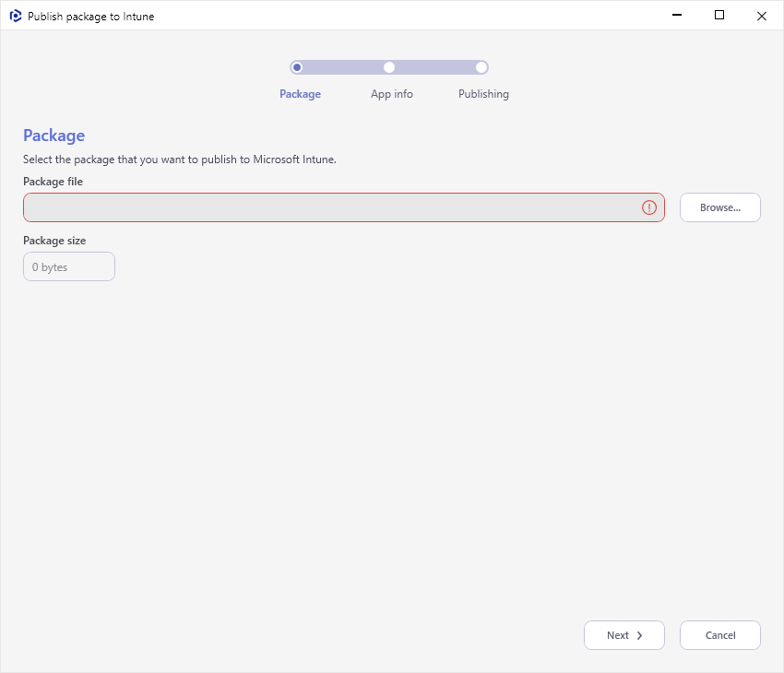Click the 'Select the package that you want' description

tap(180, 159)
